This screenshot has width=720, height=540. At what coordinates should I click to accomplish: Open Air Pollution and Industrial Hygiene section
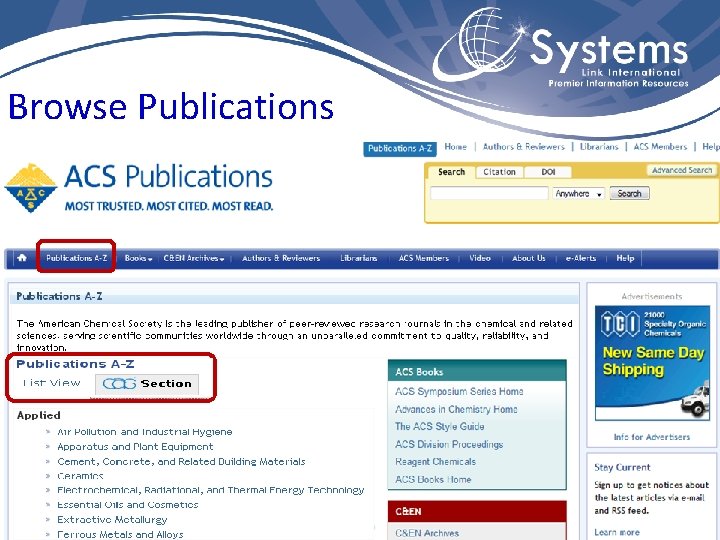(145, 432)
